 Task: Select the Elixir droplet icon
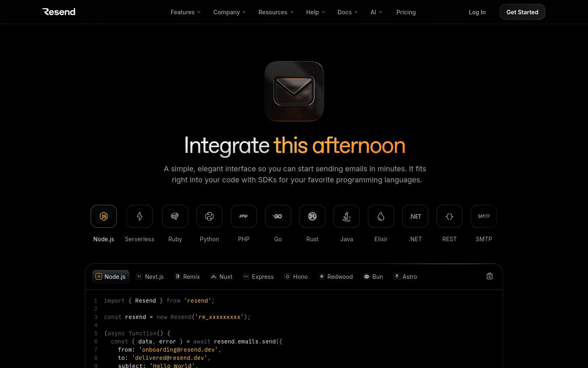point(381,216)
